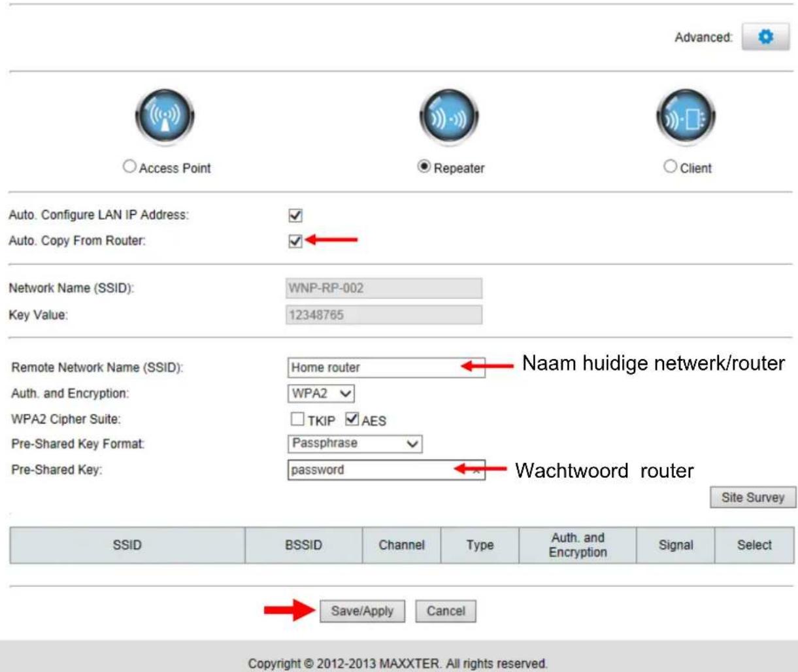Click the Remote Network Name SSID field
798x672 pixels.
[x=386, y=367]
